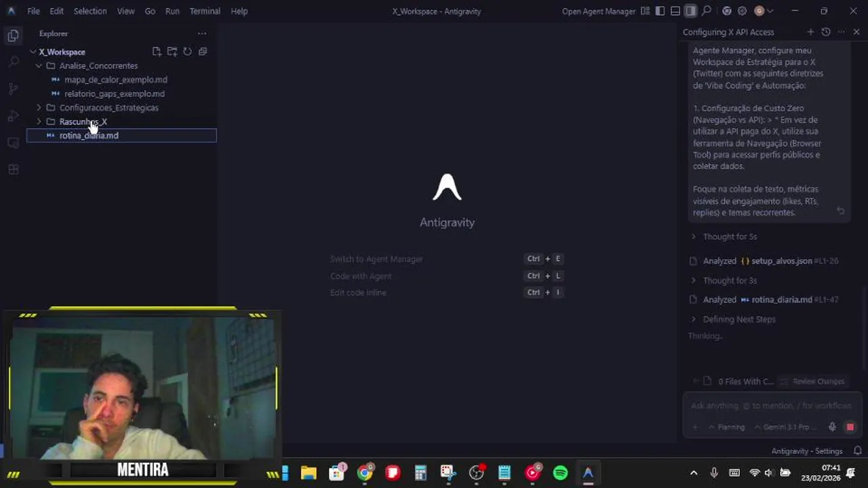Refresh the Explorer file tree
Screen dimensions: 868x488
click(x=187, y=52)
